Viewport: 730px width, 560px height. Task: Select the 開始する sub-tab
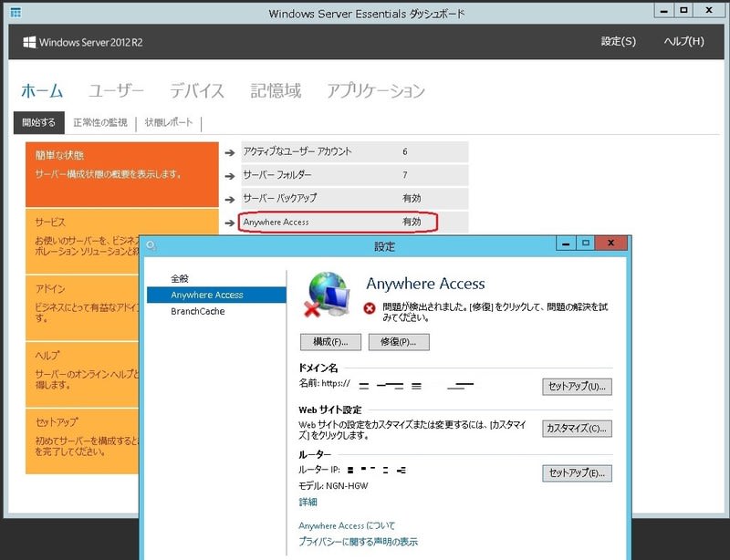click(x=38, y=122)
